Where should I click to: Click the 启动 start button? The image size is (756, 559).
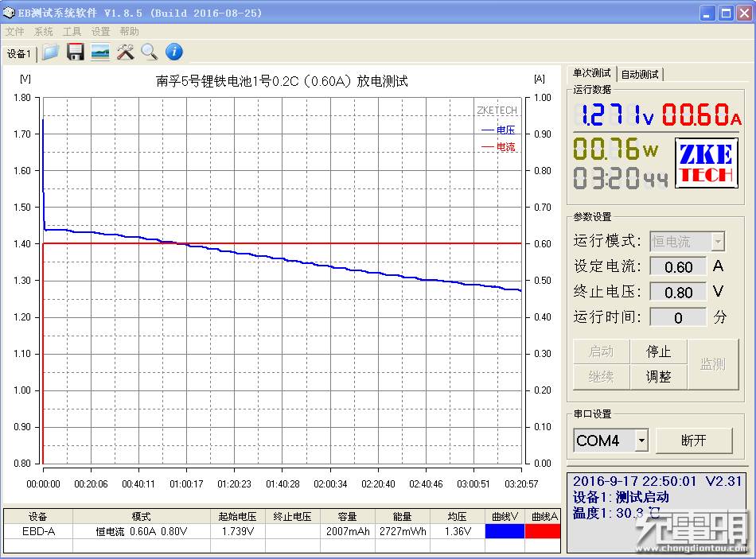[602, 351]
